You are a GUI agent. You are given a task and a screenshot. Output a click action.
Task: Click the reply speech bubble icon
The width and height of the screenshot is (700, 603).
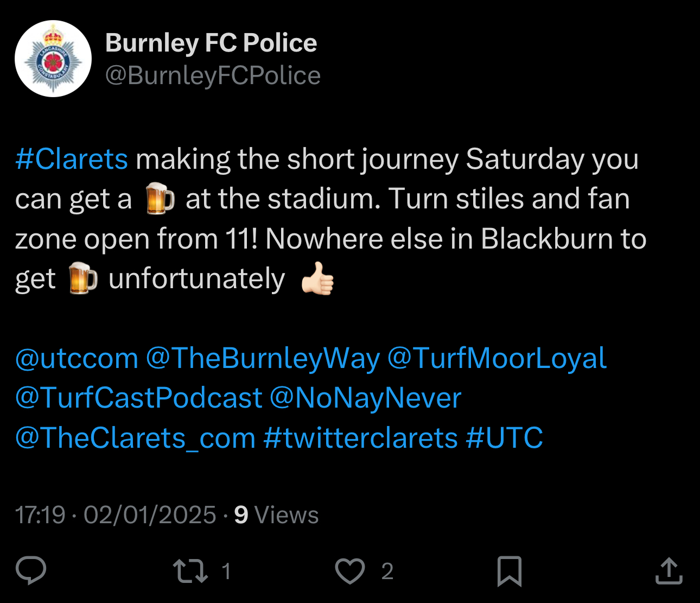click(31, 571)
